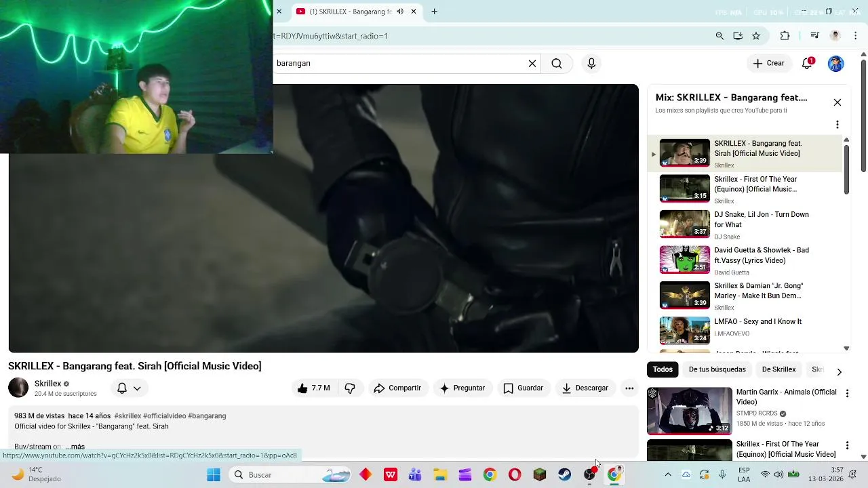Close the SKRILLEX Bangarang browser tab
Viewport: 868px width, 488px height.
413,12
